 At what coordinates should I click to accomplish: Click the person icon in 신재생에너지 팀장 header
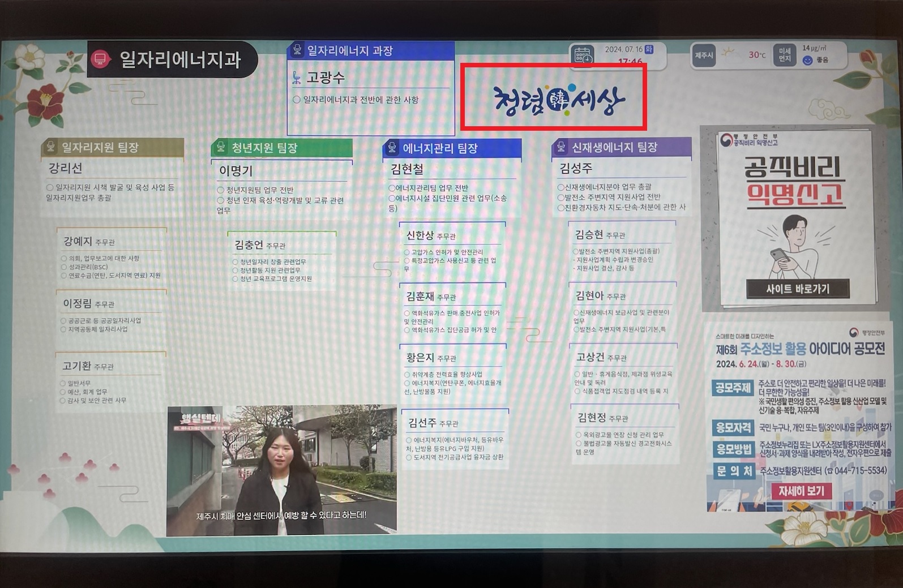coord(561,147)
